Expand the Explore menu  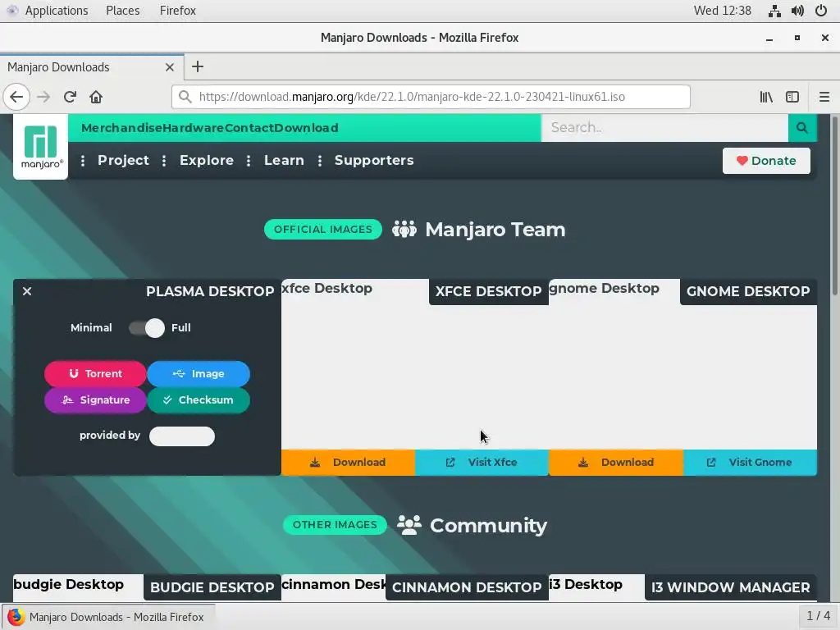click(206, 160)
